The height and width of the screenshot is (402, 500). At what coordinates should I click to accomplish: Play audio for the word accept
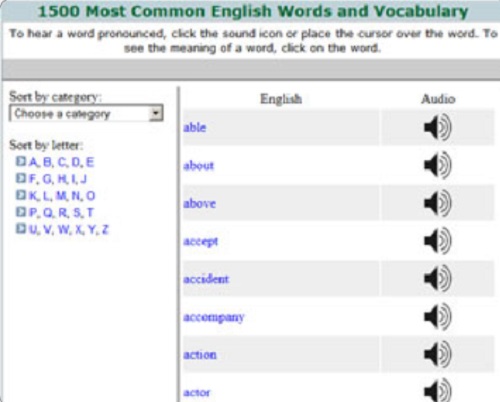(438, 241)
